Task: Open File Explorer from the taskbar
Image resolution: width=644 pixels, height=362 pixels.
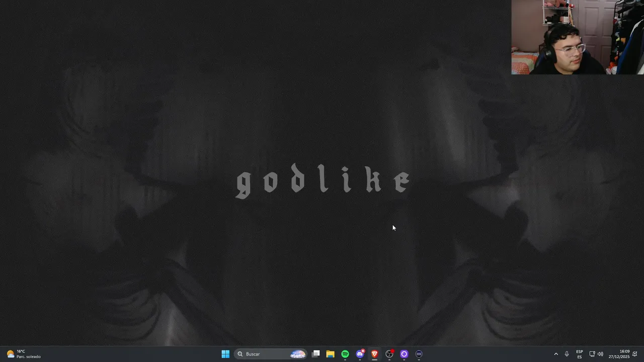Action: pyautogui.click(x=331, y=354)
